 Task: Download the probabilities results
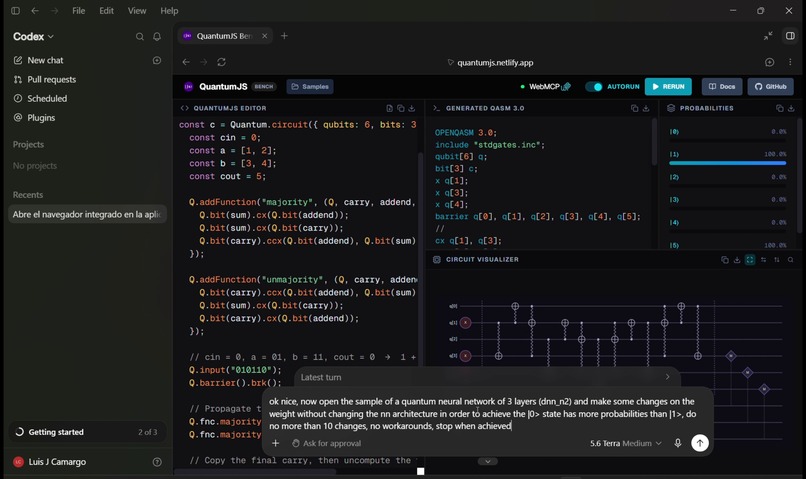[791, 108]
